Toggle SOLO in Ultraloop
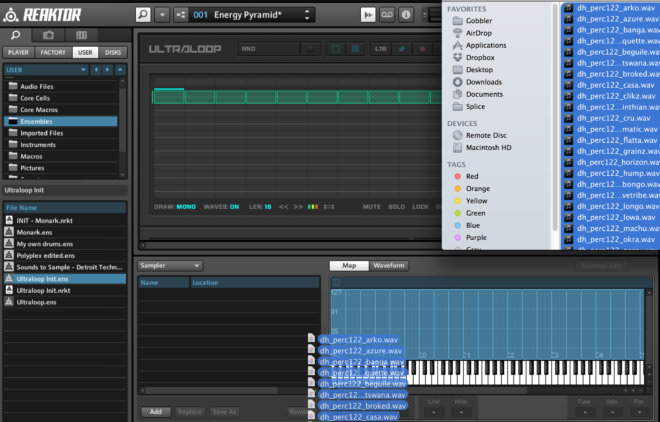 click(x=396, y=207)
